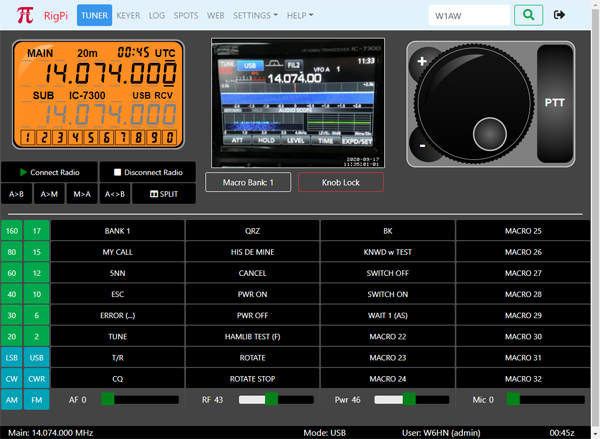Run the SWITCH OFF macro
The image size is (600, 439).
coord(388,273)
